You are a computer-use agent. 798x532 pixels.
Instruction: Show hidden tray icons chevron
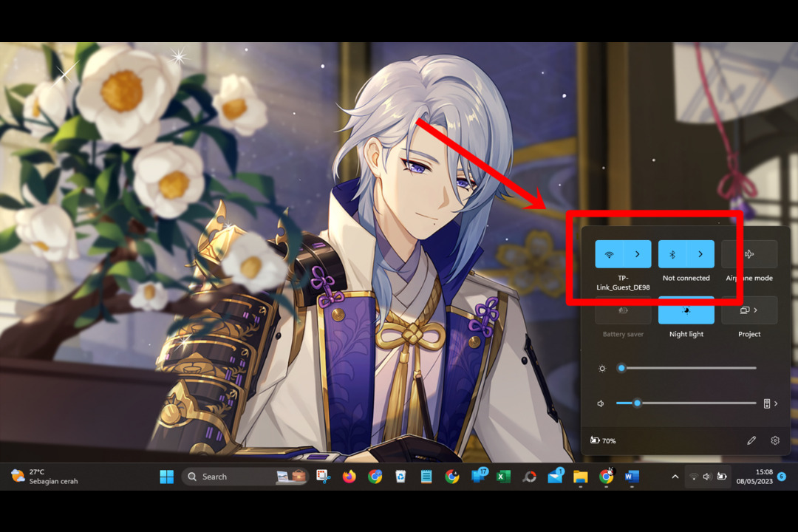pos(675,477)
